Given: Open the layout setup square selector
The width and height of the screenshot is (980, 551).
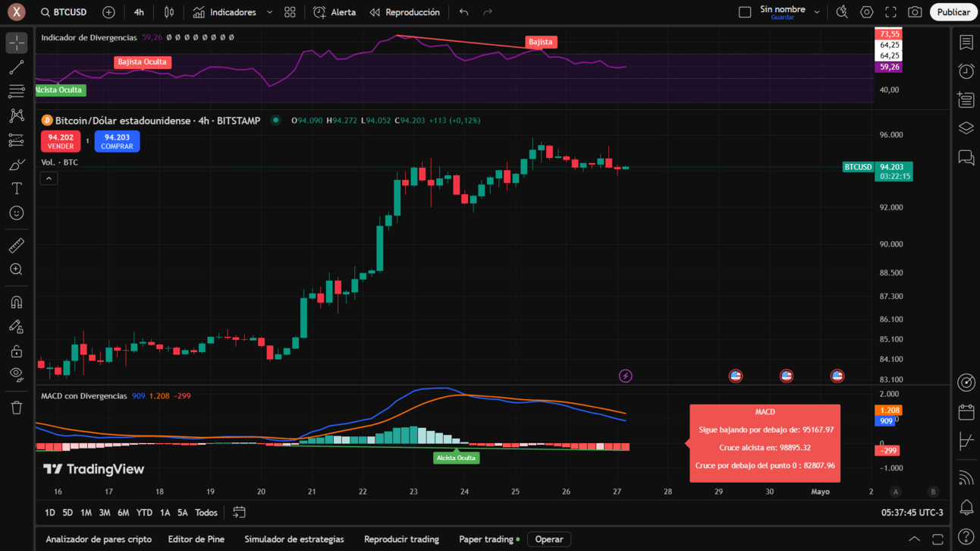Looking at the screenshot, I should click(x=745, y=12).
